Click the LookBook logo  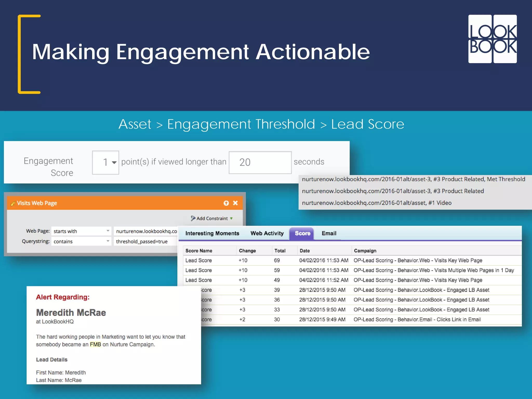point(492,39)
